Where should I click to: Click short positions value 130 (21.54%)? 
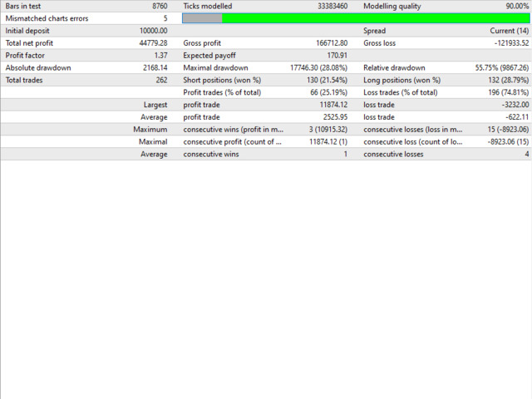pyautogui.click(x=327, y=80)
